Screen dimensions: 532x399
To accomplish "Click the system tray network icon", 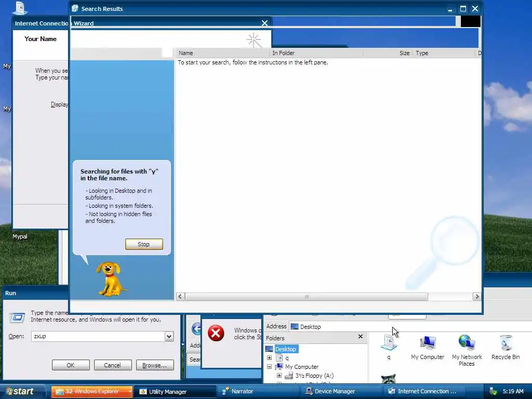I will [x=494, y=392].
